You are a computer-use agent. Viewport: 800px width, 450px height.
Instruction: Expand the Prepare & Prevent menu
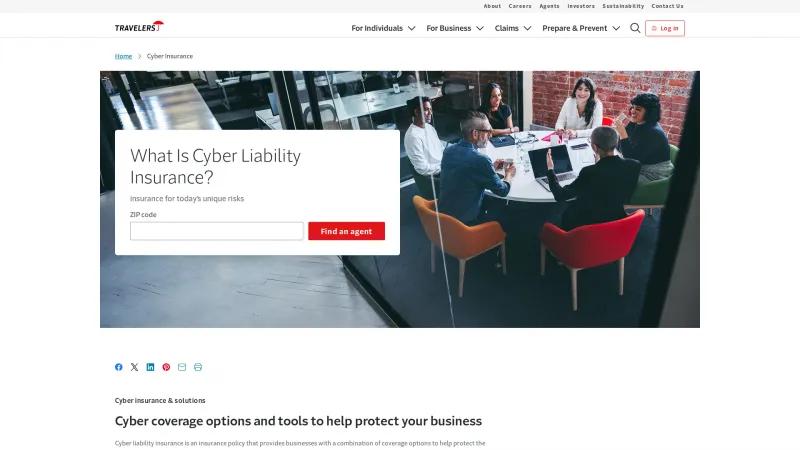[581, 28]
